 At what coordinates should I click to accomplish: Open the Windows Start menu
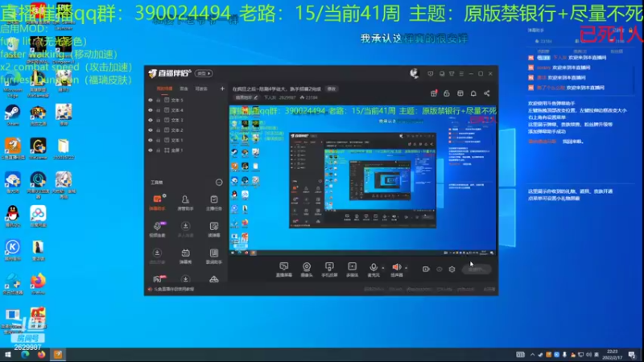[8, 355]
